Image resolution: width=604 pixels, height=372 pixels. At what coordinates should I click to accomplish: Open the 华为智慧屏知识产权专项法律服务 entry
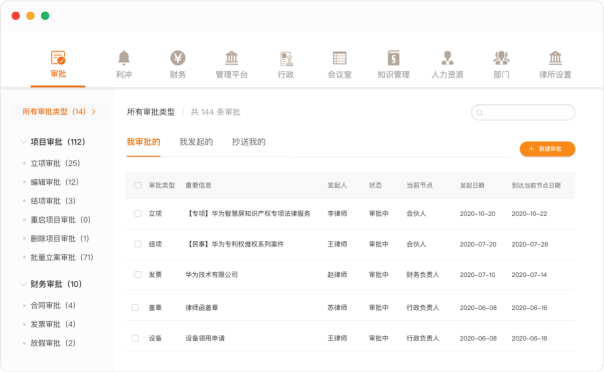[x=248, y=213]
